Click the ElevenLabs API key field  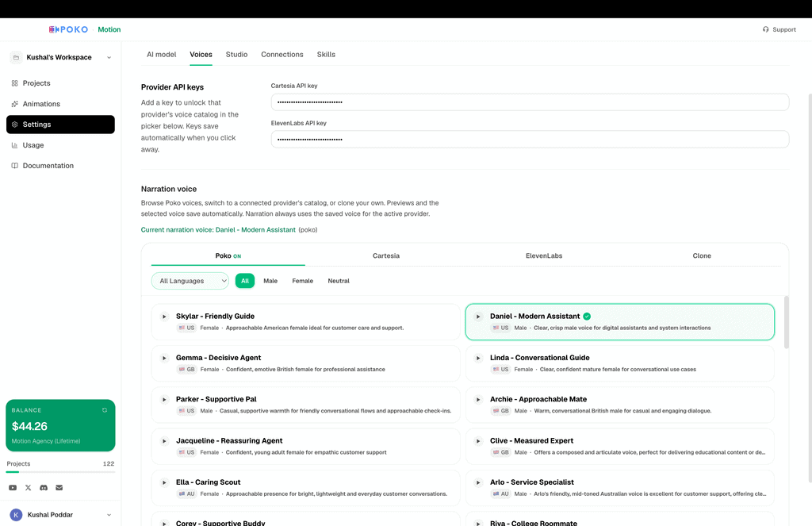(x=530, y=140)
